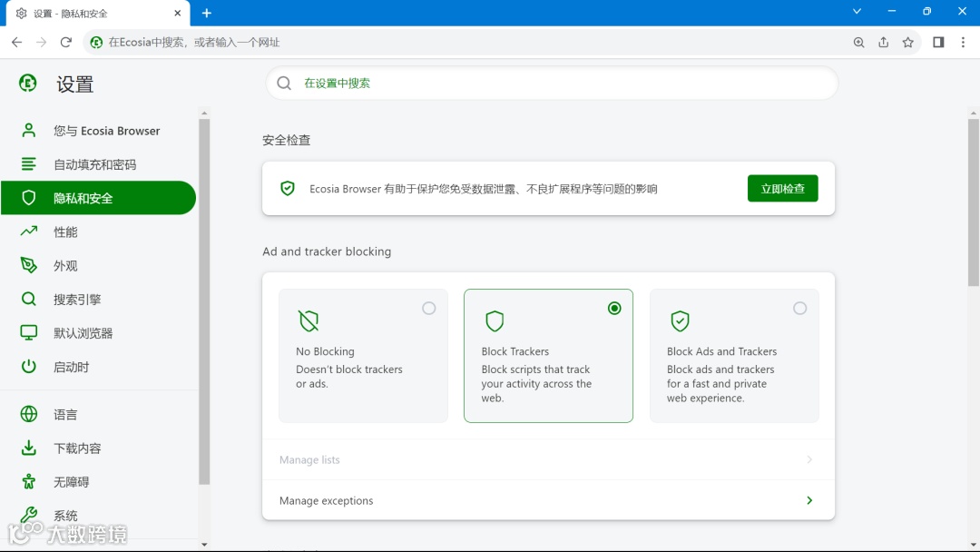Select the No Blocking radio button
Viewport: 980px width, 552px height.
click(428, 308)
